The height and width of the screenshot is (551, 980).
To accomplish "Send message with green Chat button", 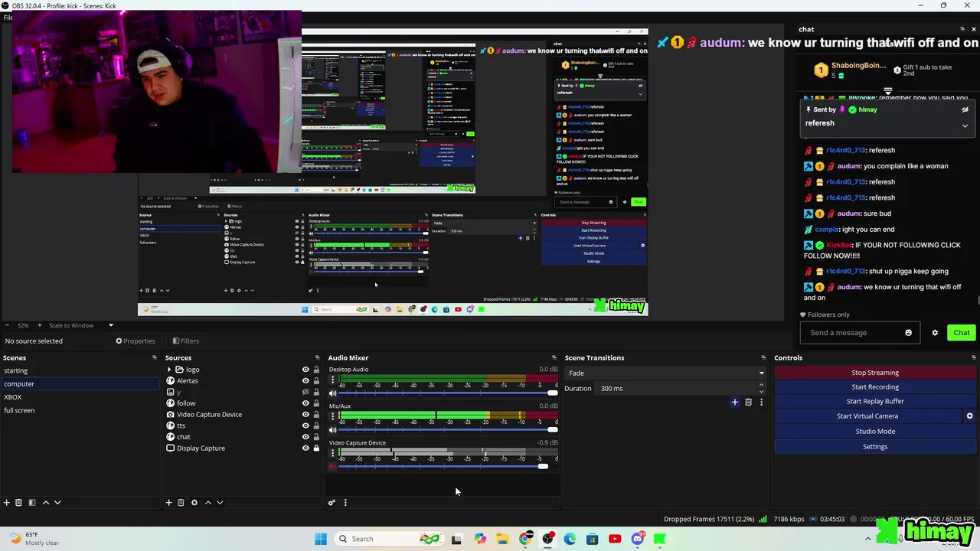I will click(x=962, y=333).
